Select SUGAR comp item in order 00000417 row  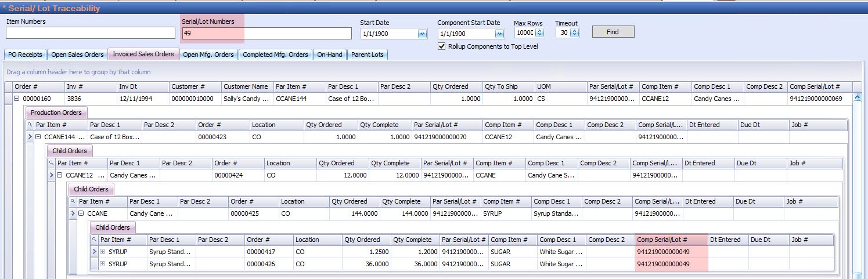point(512,252)
